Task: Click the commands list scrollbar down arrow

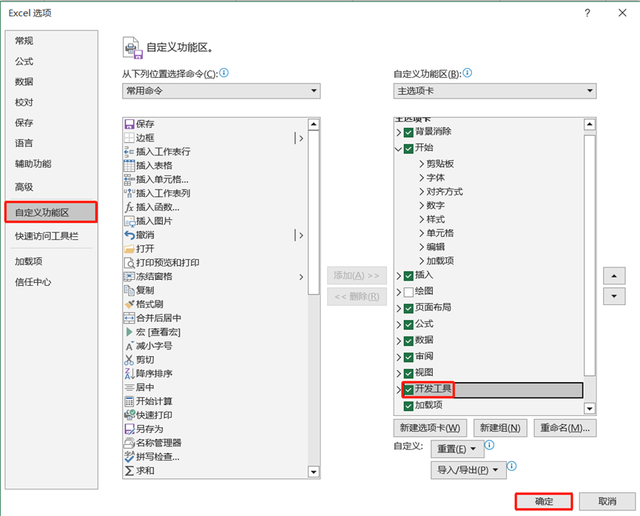Action: point(313,472)
